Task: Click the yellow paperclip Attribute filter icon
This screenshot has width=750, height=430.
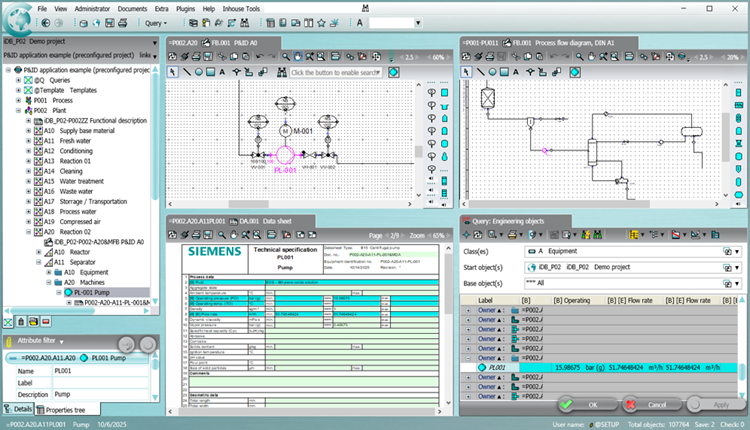Action: coord(9,342)
